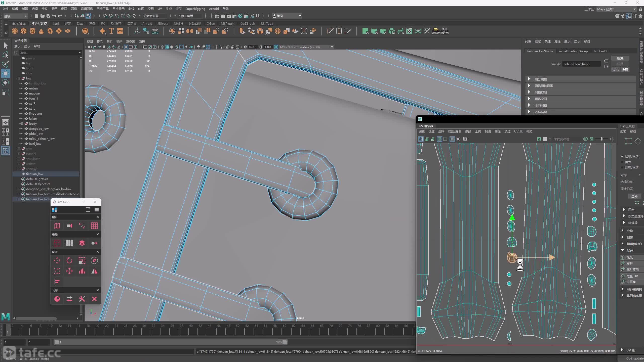
Task: Click the camera projection icon in UV Tools
Action: tap(69, 226)
